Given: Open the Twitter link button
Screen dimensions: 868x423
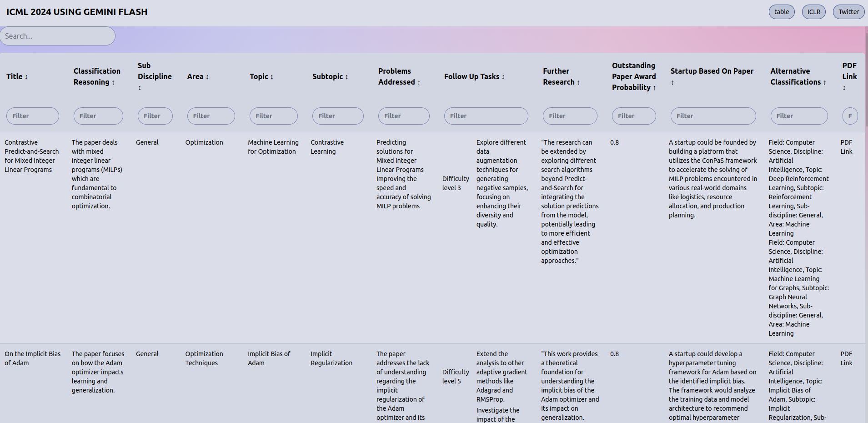Looking at the screenshot, I should [x=848, y=12].
